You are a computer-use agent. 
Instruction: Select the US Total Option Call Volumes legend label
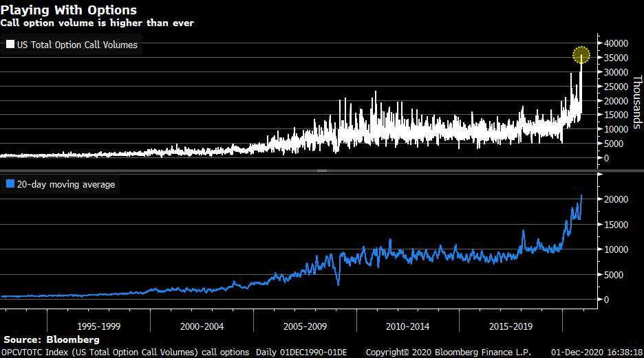click(x=77, y=45)
